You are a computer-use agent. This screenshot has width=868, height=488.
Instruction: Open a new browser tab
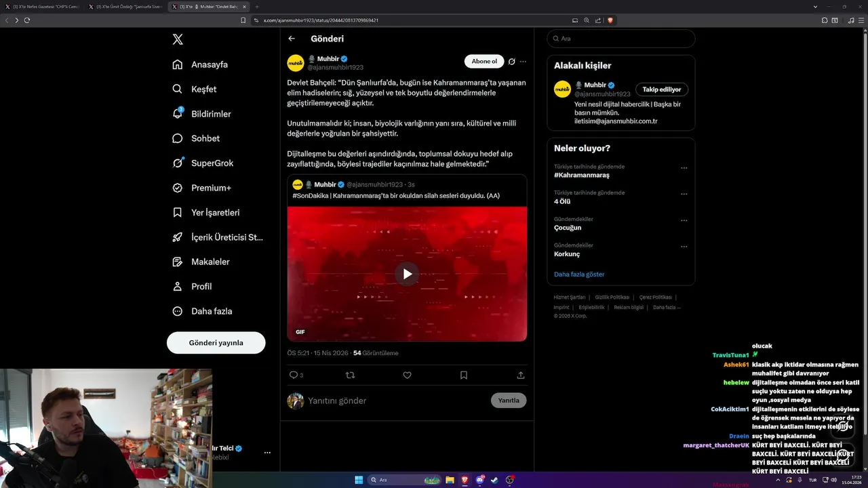tap(257, 6)
